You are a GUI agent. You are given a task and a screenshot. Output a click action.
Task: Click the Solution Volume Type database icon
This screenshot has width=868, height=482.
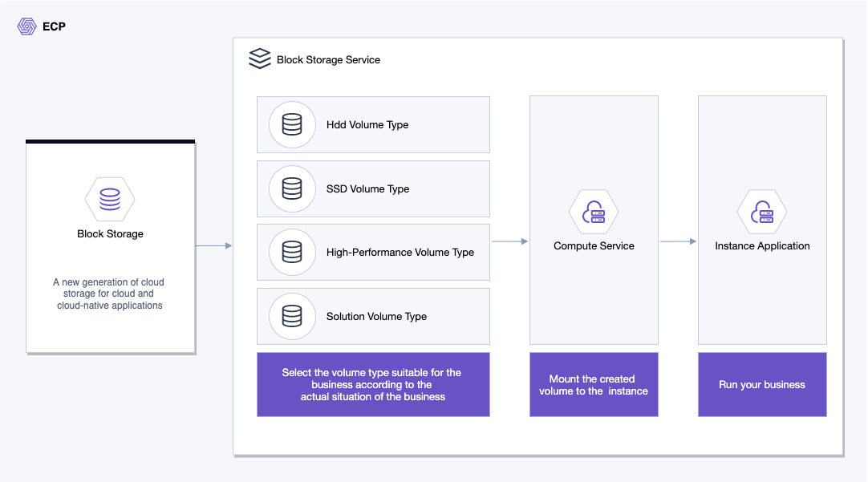tap(292, 316)
